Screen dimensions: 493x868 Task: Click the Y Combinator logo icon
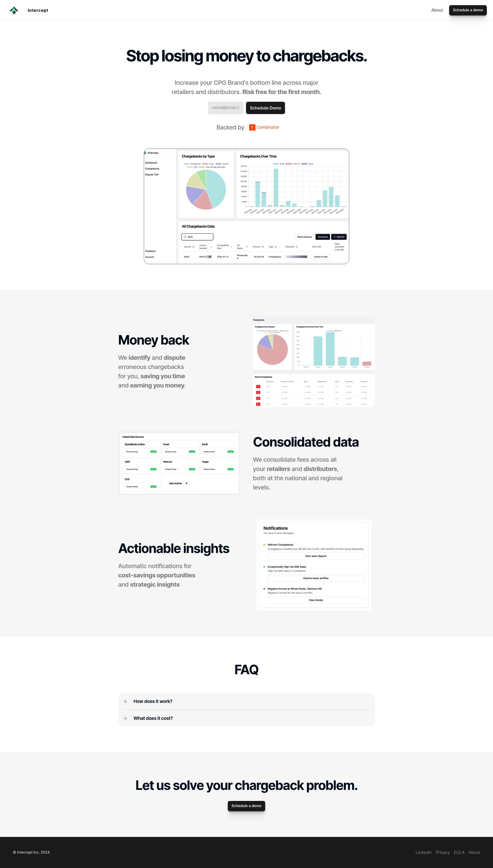[252, 127]
